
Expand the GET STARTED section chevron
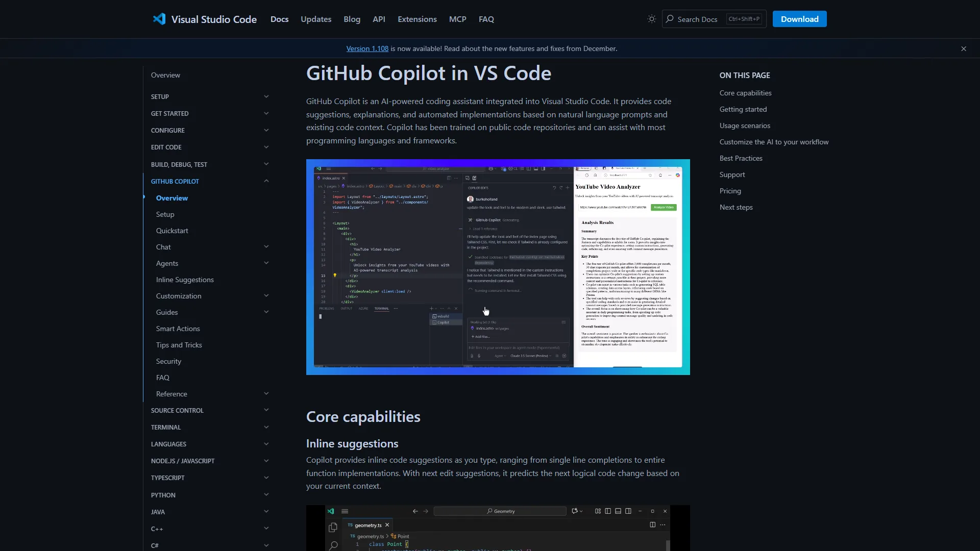266,113
